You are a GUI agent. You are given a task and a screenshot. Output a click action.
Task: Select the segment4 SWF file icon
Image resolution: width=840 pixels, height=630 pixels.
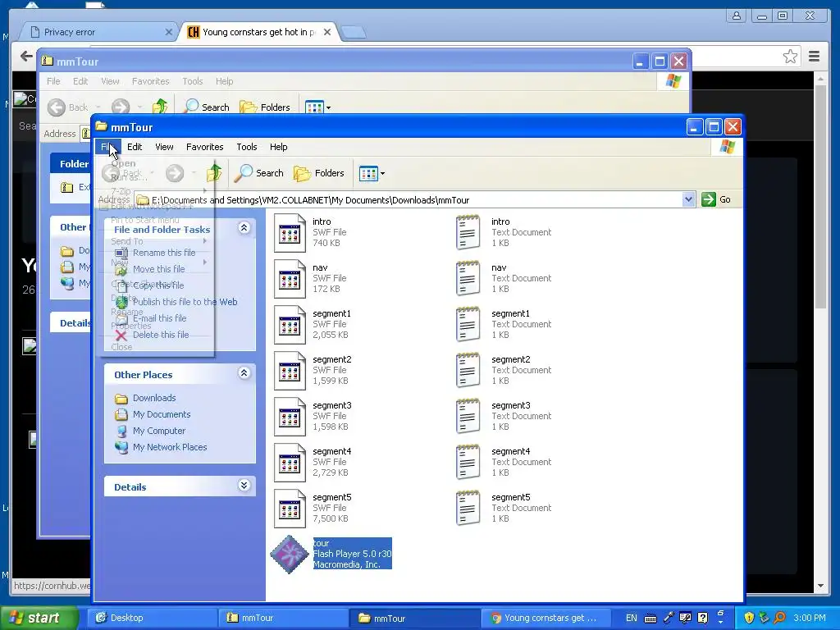pos(290,463)
